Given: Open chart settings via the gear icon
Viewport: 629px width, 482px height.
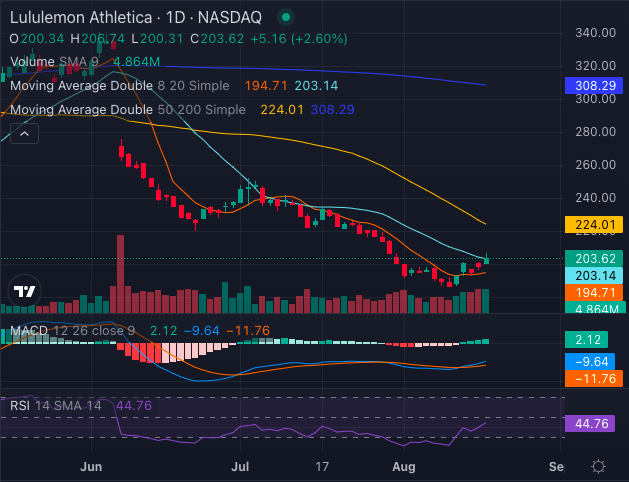Looking at the screenshot, I should (x=597, y=466).
